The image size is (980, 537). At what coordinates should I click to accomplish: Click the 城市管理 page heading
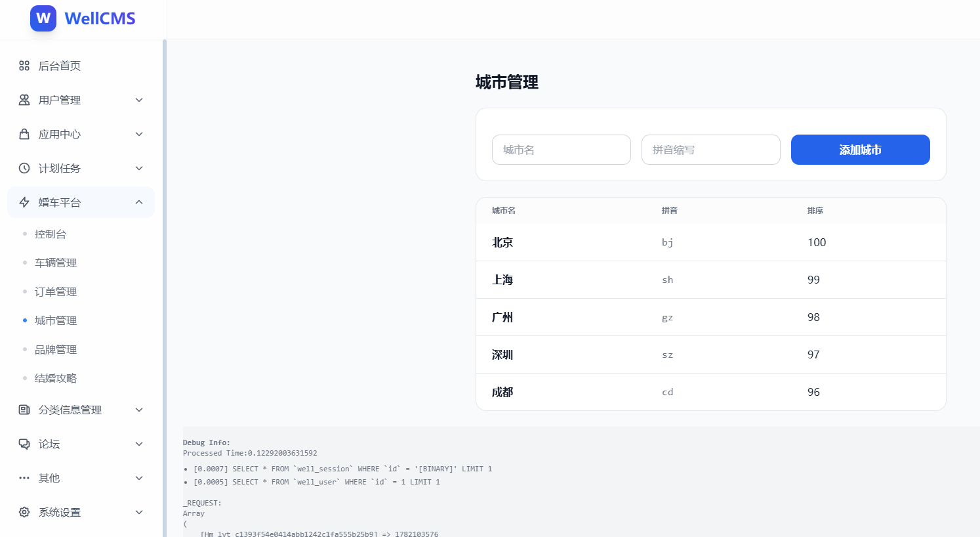click(507, 82)
